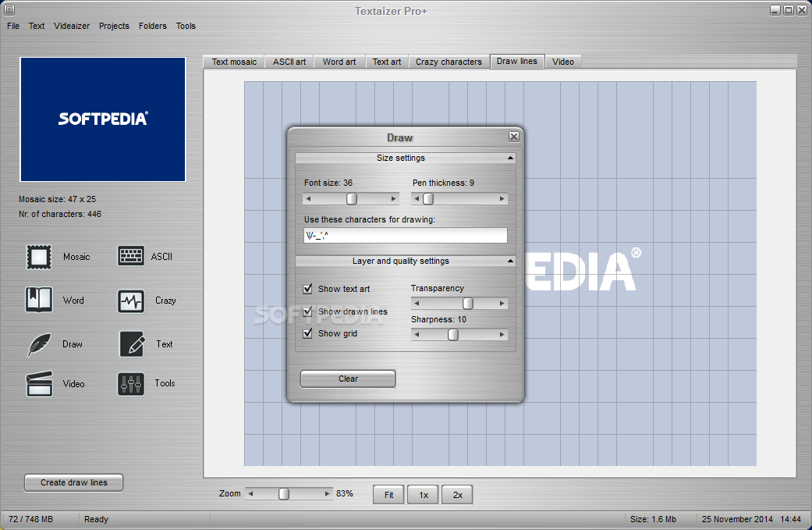The image size is (812, 530).
Task: Select the Crazy characters pulse icon
Action: tap(131, 301)
